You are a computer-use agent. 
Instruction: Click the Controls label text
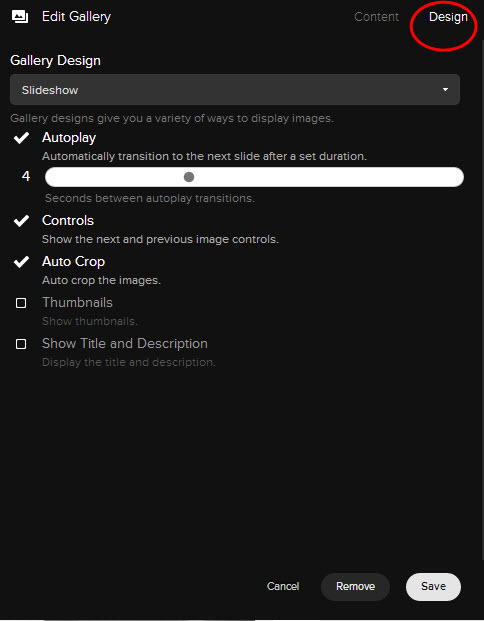68,221
